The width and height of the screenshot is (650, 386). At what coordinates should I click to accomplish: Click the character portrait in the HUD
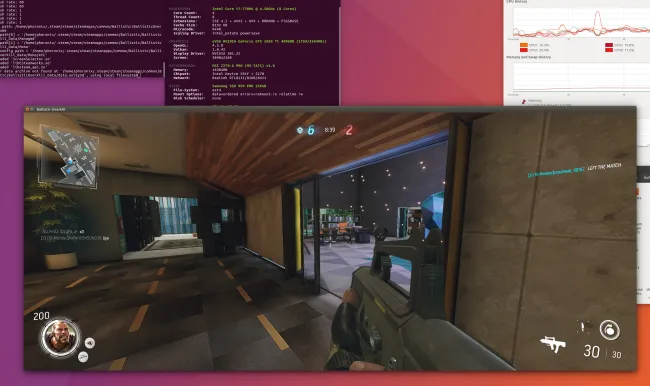[60, 337]
